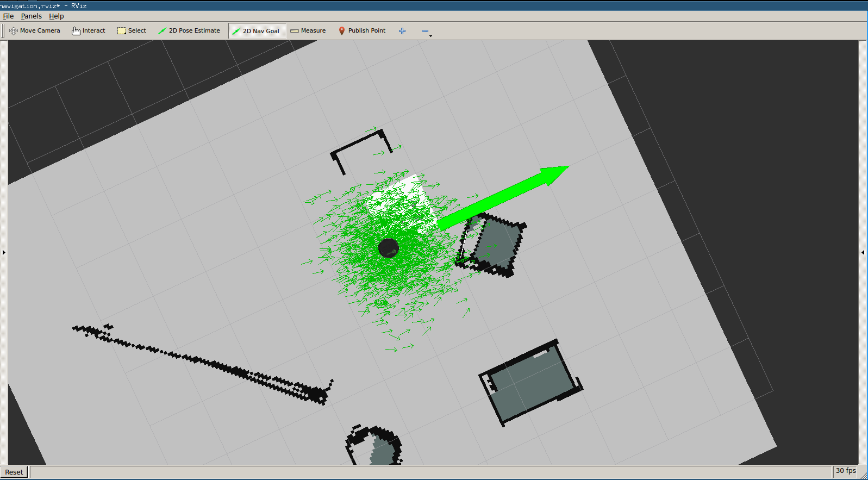
Task: Open the File menu
Action: pos(8,16)
